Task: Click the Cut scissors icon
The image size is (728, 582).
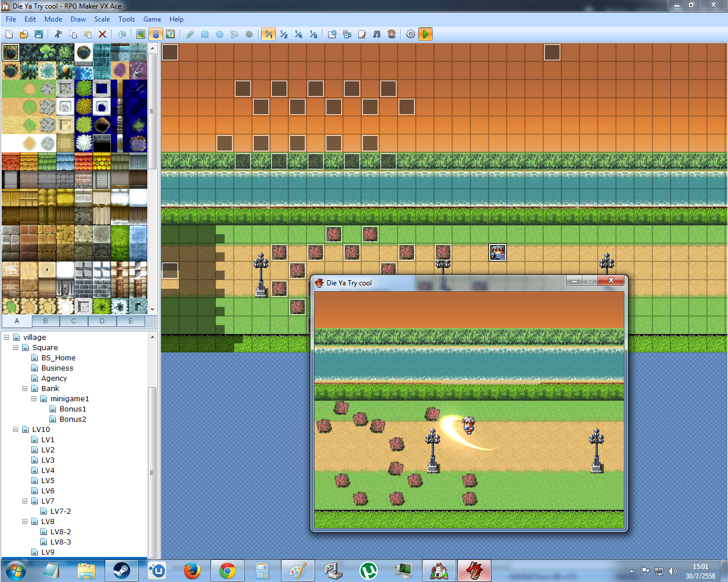Action: (58, 34)
